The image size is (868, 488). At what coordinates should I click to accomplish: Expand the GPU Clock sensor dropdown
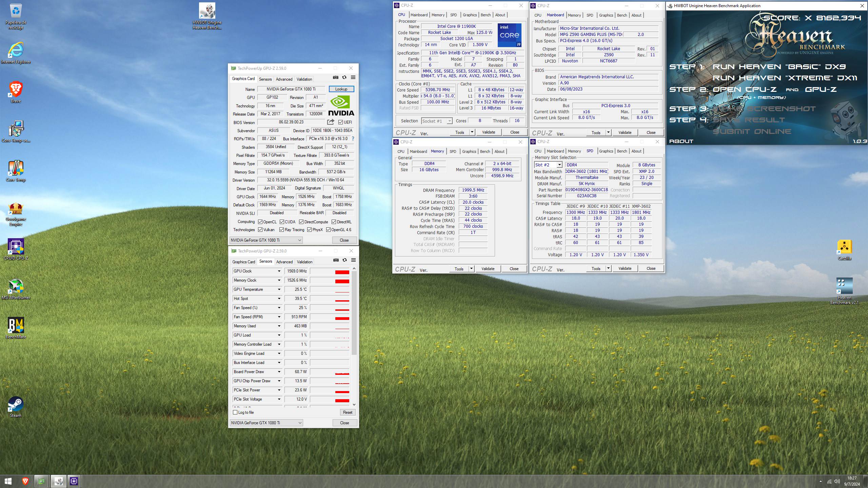pyautogui.click(x=279, y=271)
